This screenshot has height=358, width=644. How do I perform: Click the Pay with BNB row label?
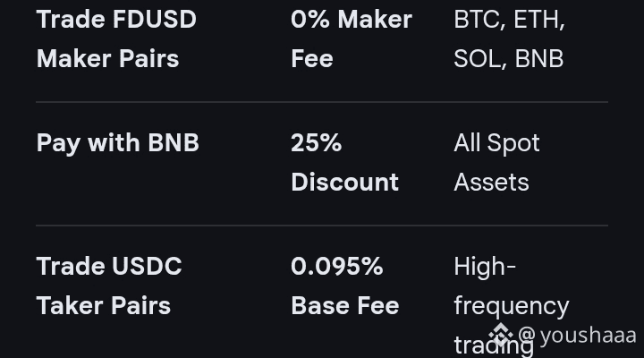[117, 143]
